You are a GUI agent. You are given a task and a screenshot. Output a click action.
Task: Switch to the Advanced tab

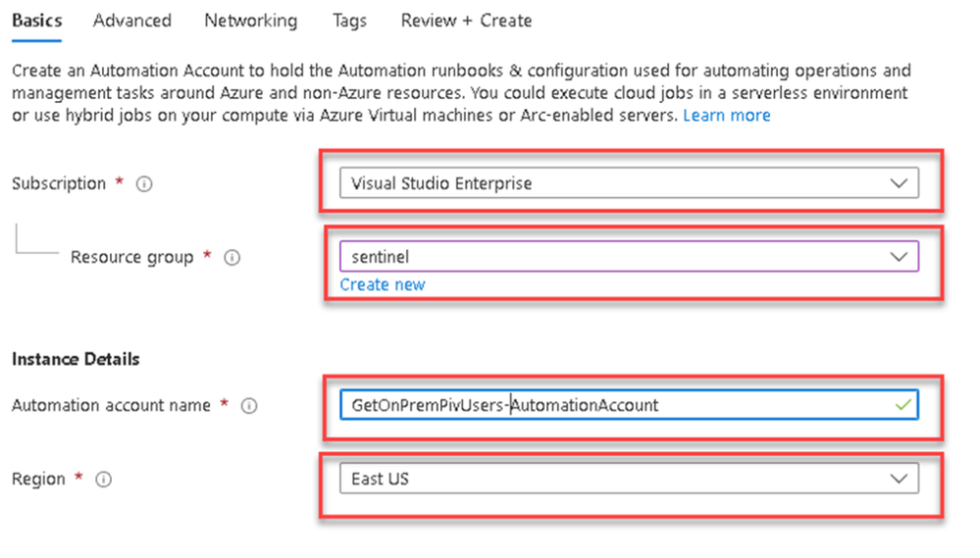click(132, 21)
